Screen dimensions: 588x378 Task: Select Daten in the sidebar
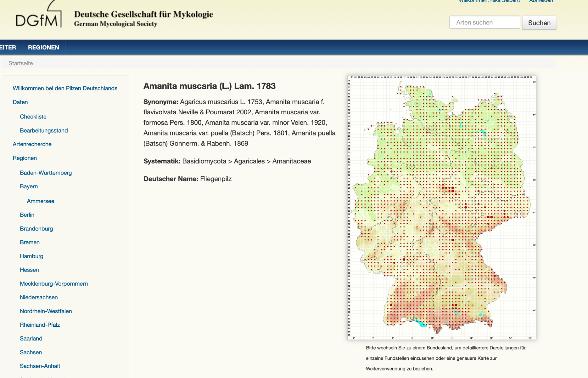tap(20, 102)
